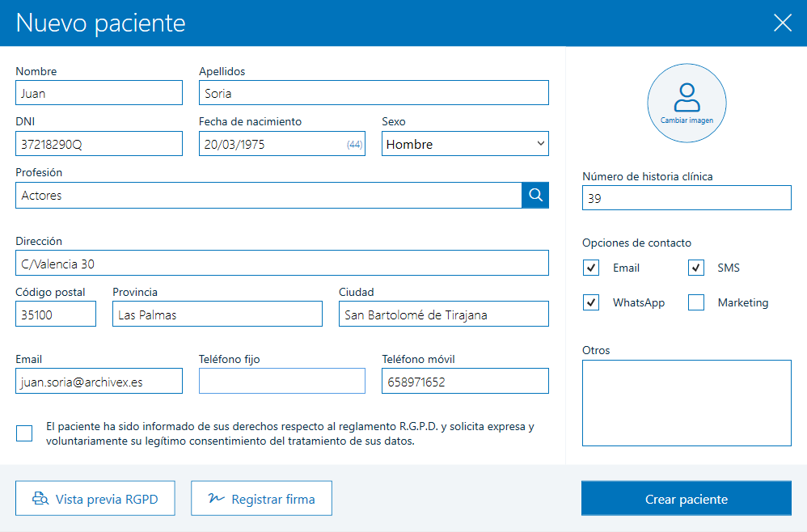Click the empty Teléfono fijo field

[281, 380]
